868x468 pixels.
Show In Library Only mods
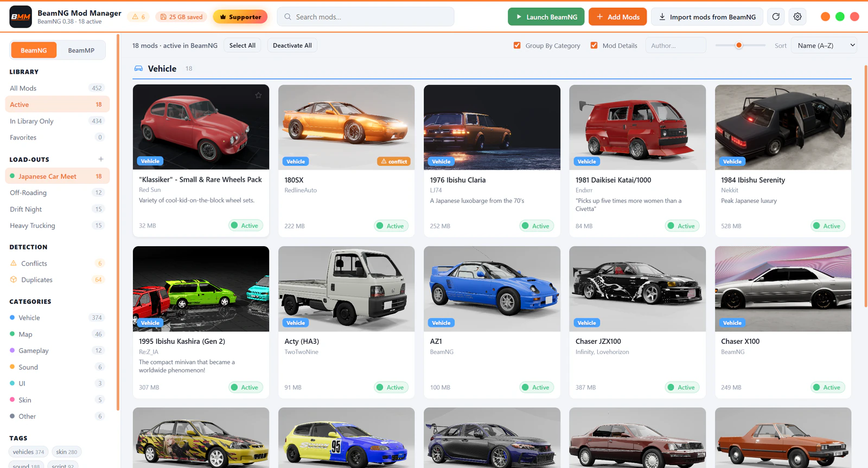point(57,121)
